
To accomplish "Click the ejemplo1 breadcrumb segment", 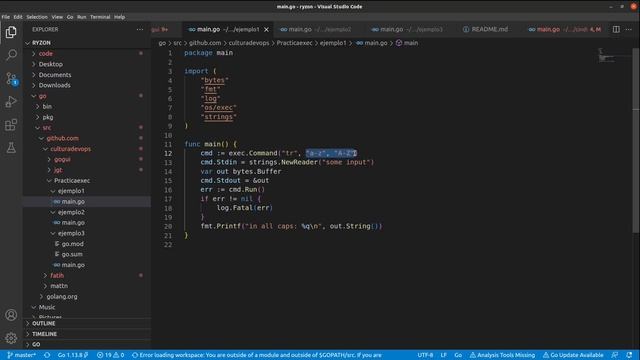I will [333, 43].
